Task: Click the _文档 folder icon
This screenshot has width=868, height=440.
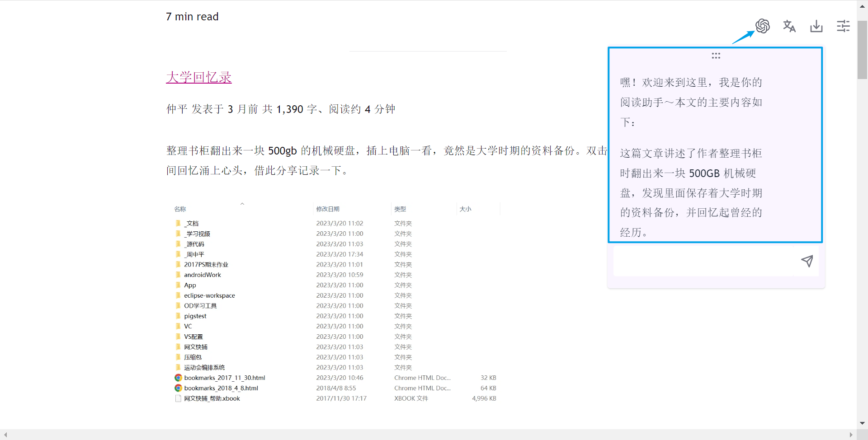Action: (178, 223)
